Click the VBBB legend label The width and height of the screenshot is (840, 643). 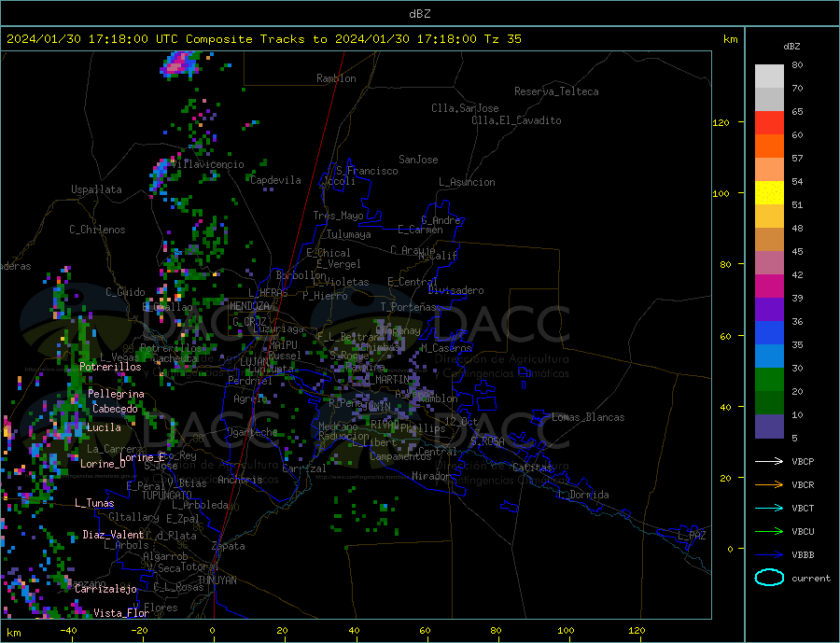point(803,554)
